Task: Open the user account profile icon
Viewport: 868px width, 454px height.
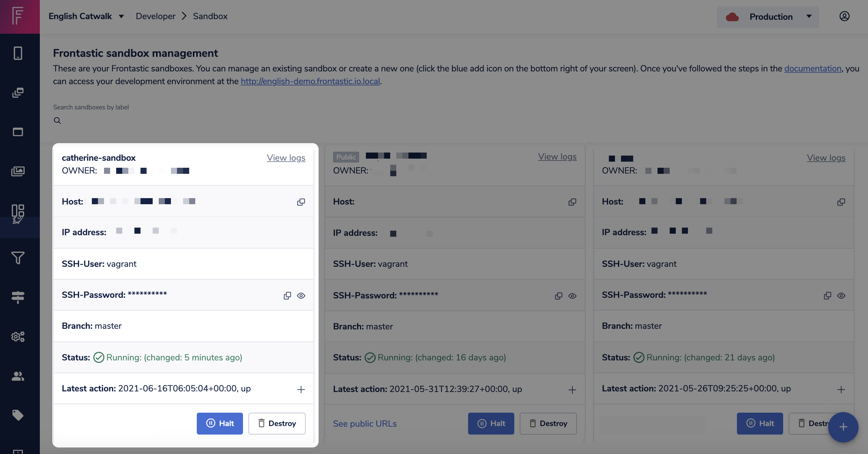Action: click(844, 16)
